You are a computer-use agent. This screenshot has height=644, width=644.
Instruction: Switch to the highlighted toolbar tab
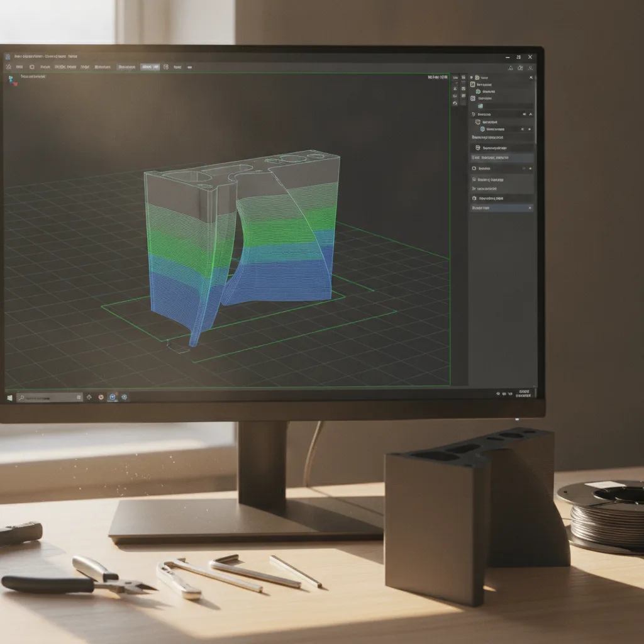(150, 67)
